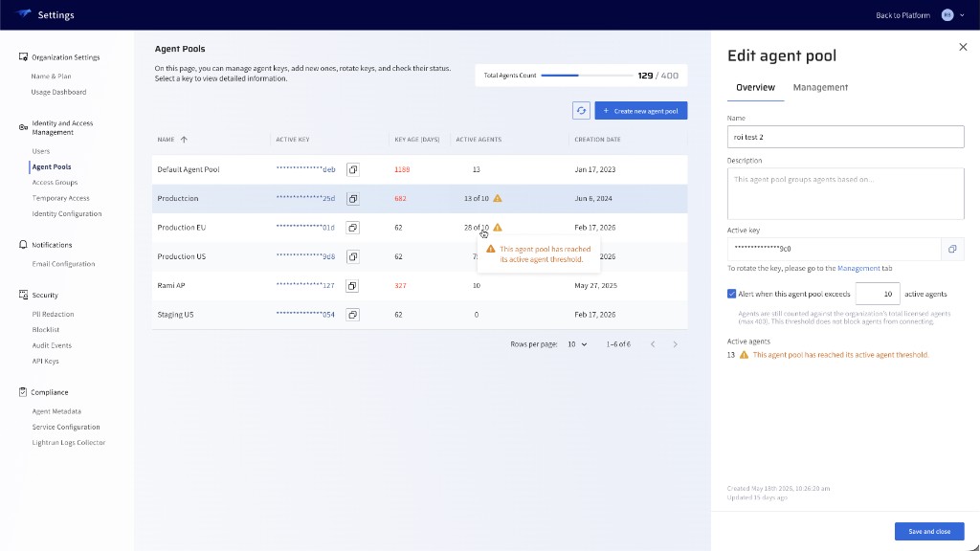Refresh the agent pools list

click(581, 111)
